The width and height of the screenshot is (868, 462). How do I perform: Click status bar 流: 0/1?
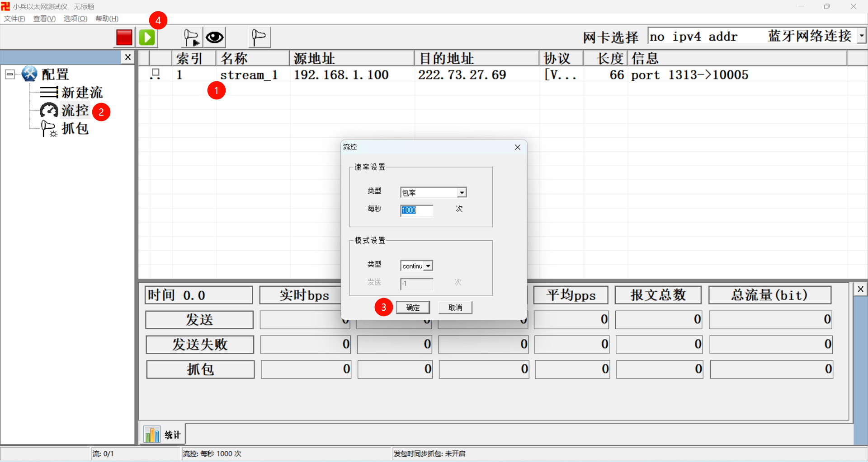click(103, 453)
